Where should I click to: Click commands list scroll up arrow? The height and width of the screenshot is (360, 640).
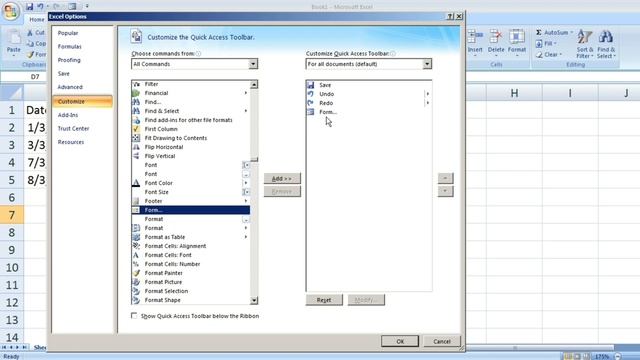coord(254,84)
